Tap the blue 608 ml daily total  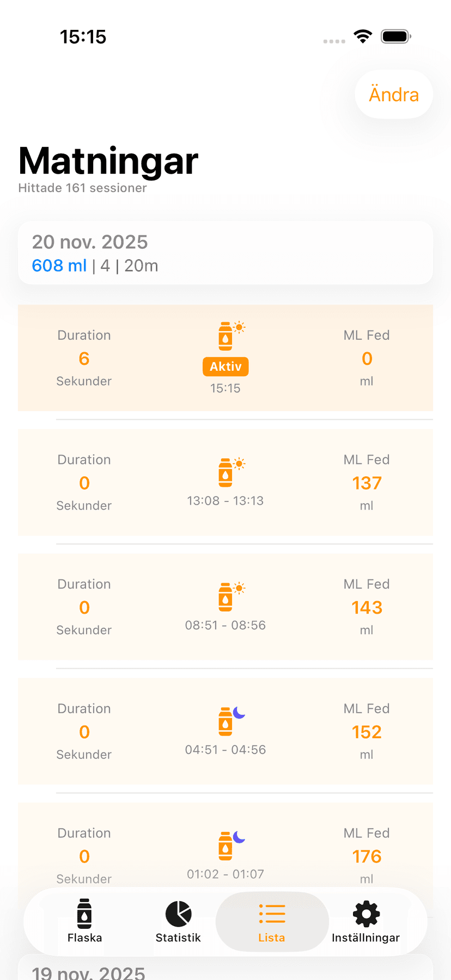coord(59,266)
